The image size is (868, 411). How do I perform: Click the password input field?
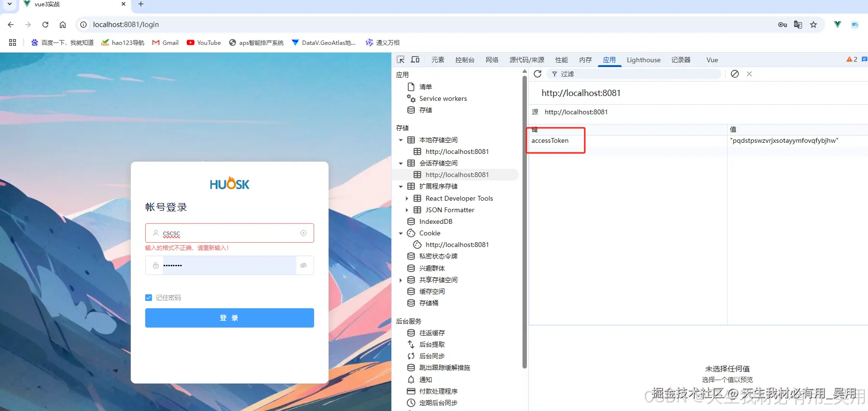[x=230, y=265]
